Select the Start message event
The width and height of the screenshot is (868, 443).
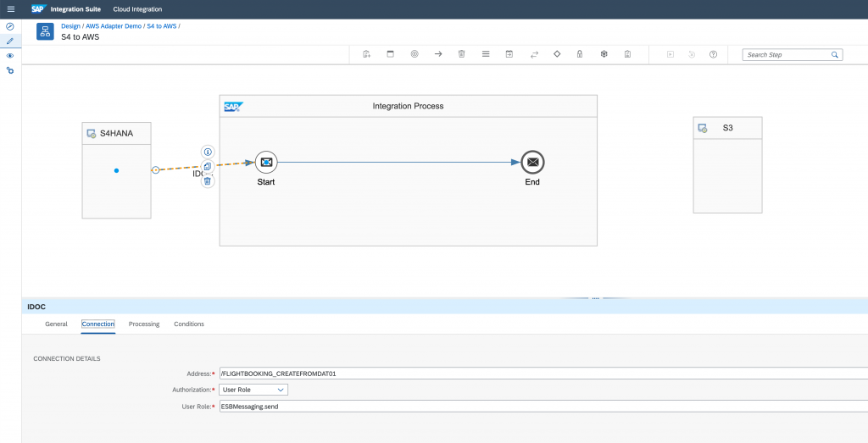click(265, 162)
